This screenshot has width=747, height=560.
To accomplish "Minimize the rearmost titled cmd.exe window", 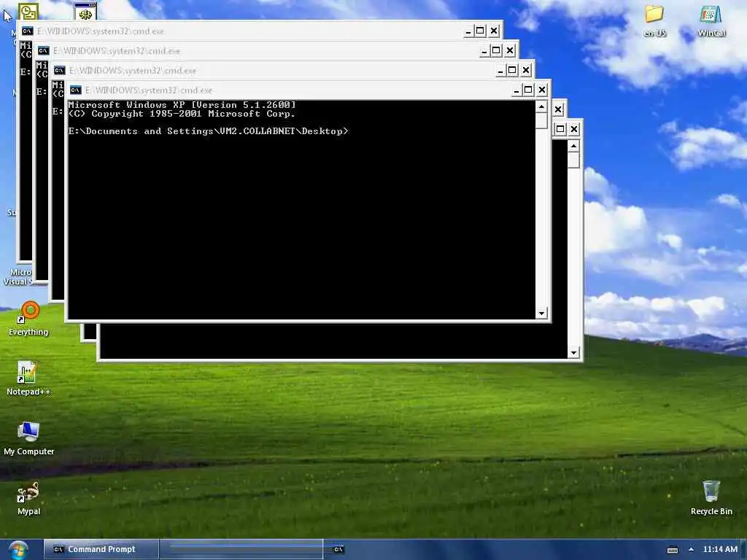I will pyautogui.click(x=468, y=31).
